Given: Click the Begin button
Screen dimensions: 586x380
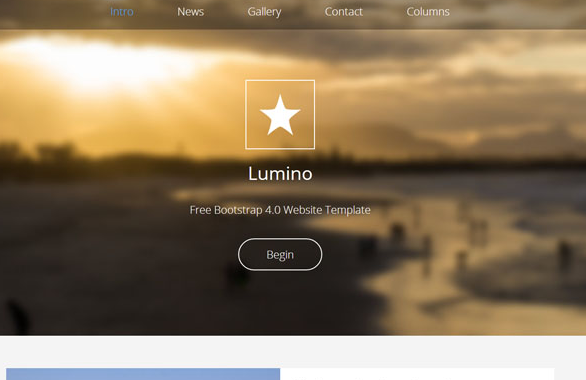Looking at the screenshot, I should point(280,254).
